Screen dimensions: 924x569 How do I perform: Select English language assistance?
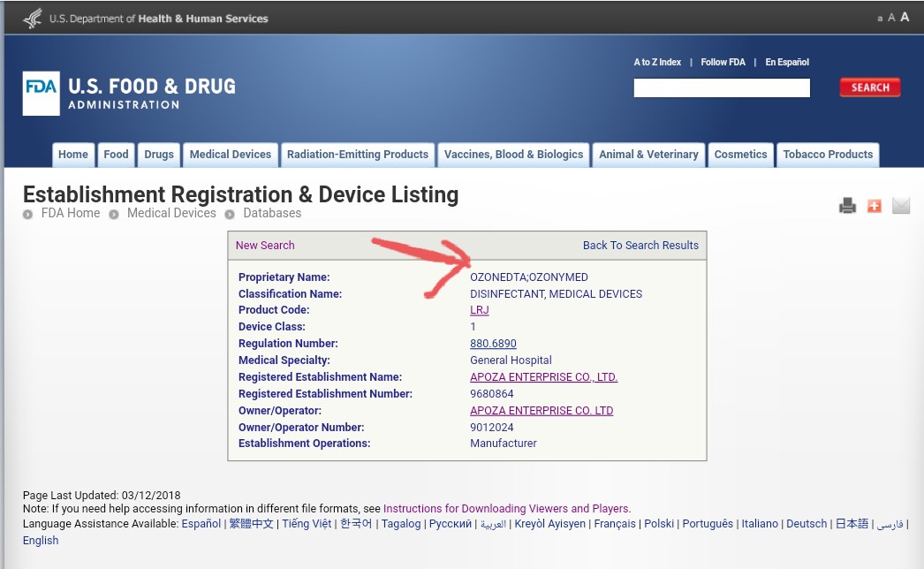click(41, 541)
